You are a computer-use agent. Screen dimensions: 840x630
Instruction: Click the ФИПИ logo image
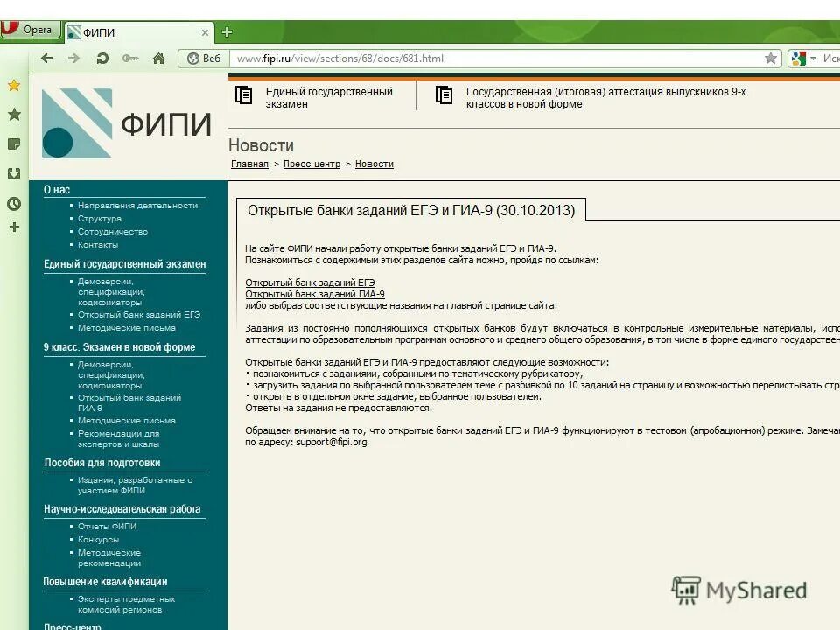tap(126, 123)
